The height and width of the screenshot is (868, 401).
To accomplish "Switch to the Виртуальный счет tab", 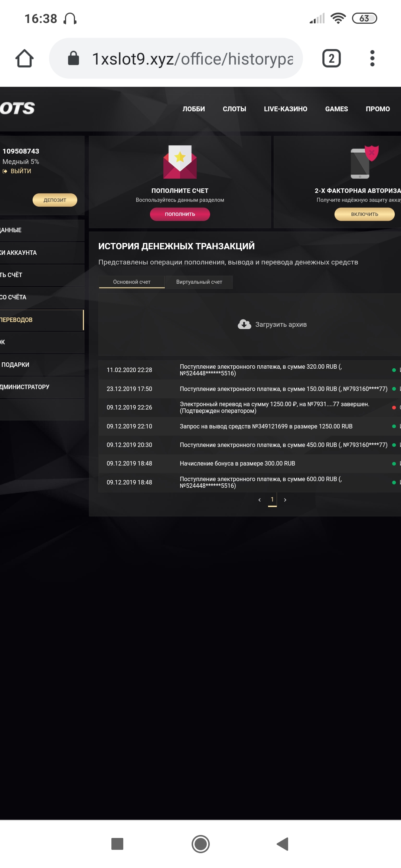I will point(199,282).
